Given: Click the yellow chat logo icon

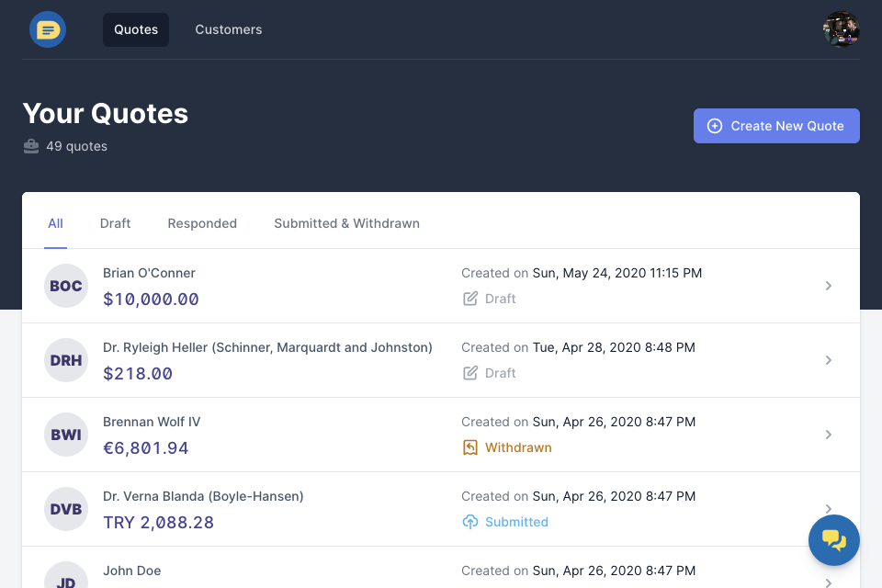Looking at the screenshot, I should (48, 29).
